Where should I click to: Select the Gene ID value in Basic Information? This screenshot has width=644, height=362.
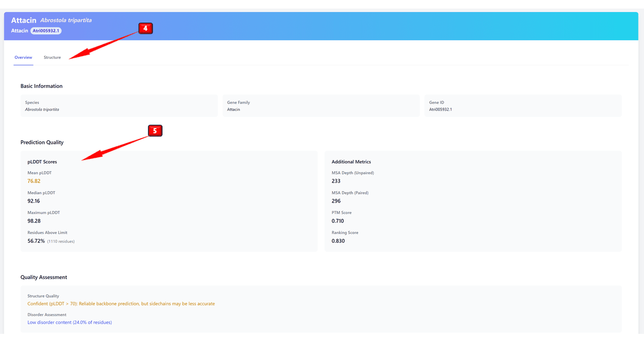[440, 109]
